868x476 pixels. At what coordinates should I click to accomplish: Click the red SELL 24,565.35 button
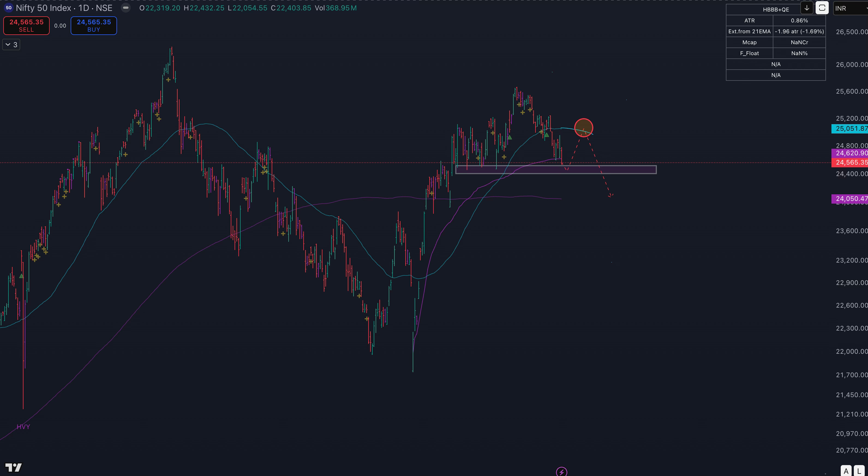pos(26,26)
